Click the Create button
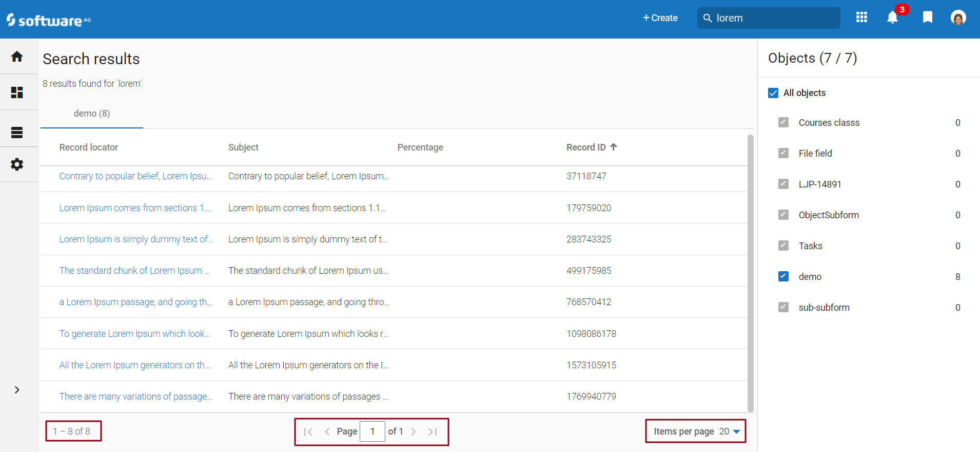Viewport: 980px width, 452px height. (660, 18)
